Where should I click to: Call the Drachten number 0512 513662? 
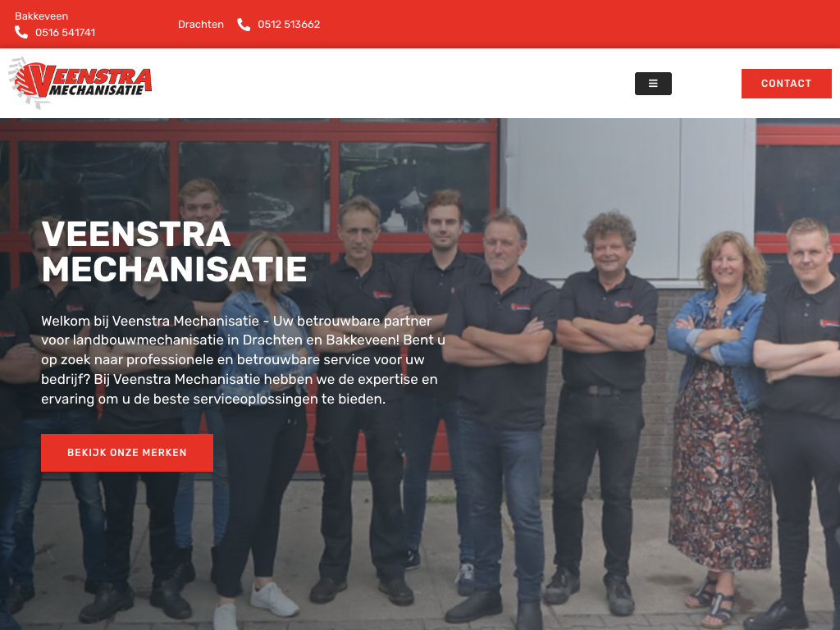click(x=289, y=25)
